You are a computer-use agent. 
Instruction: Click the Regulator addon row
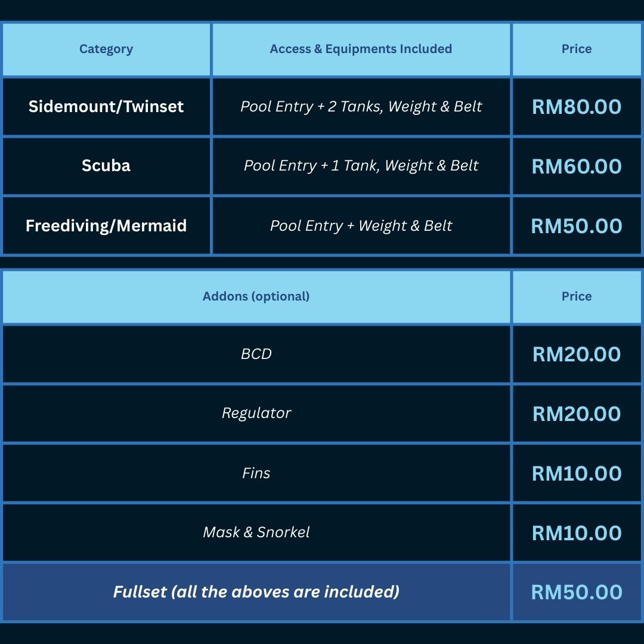(x=256, y=413)
